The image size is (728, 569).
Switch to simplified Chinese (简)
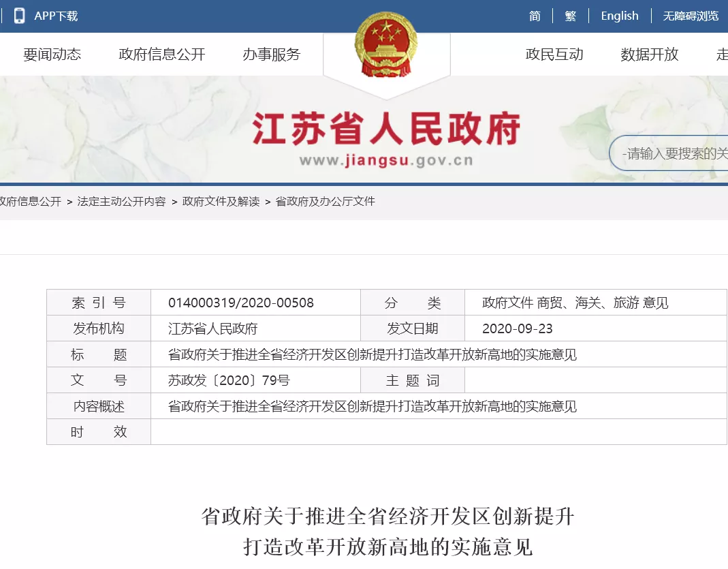(535, 16)
